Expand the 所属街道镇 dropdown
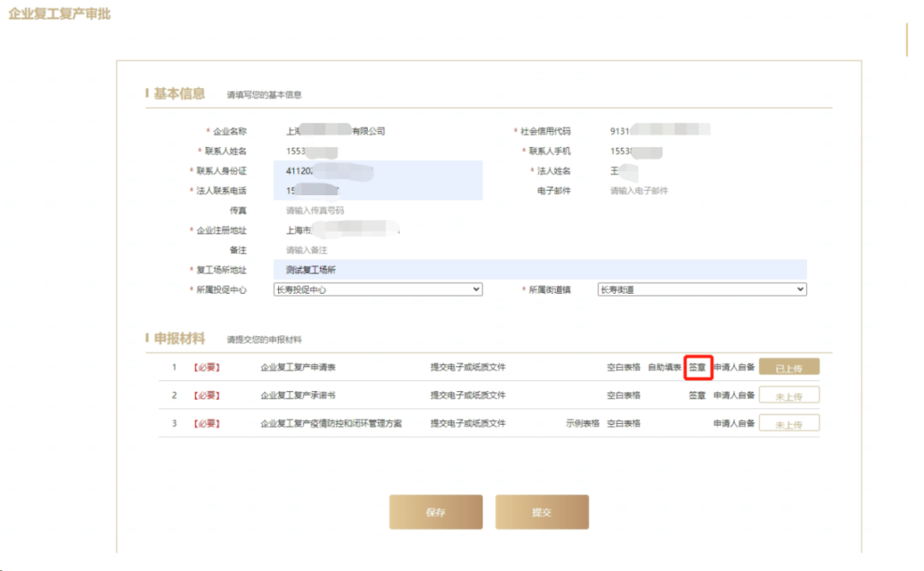 click(702, 290)
